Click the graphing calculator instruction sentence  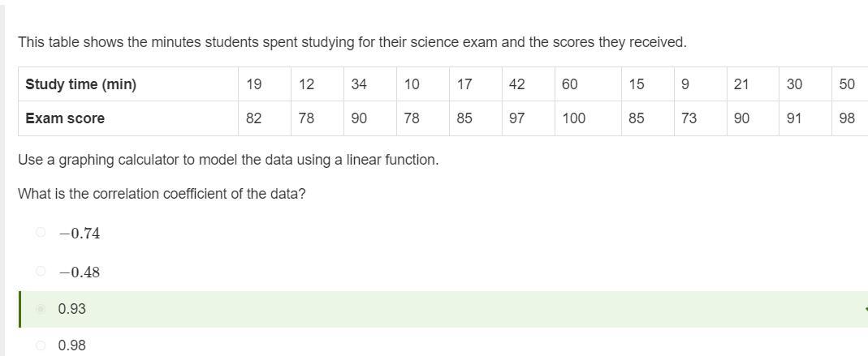pyautogui.click(x=228, y=161)
